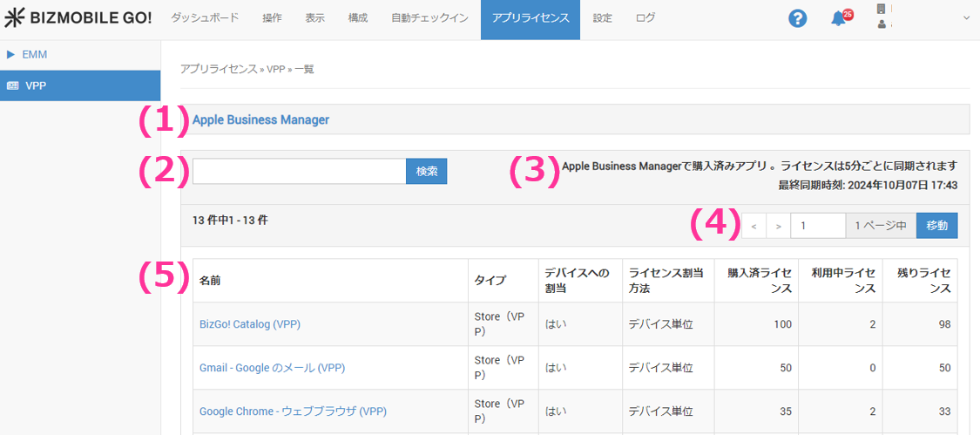This screenshot has width=980, height=435.
Task: Open the notifications bell icon
Action: coord(839,19)
